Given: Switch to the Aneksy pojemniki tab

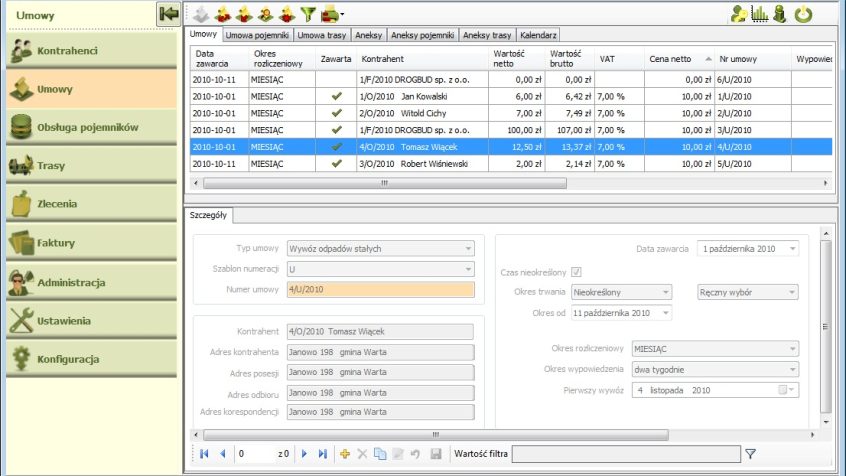Looking at the screenshot, I should [422, 35].
